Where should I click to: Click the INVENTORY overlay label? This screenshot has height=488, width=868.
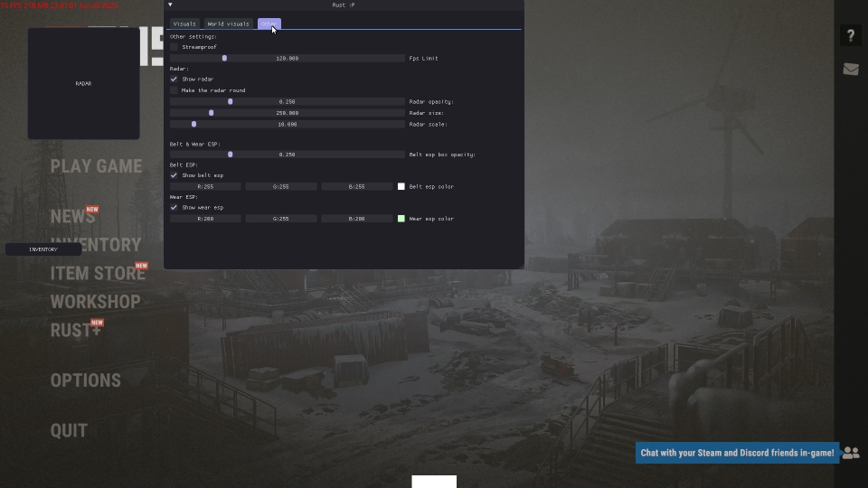click(x=43, y=249)
